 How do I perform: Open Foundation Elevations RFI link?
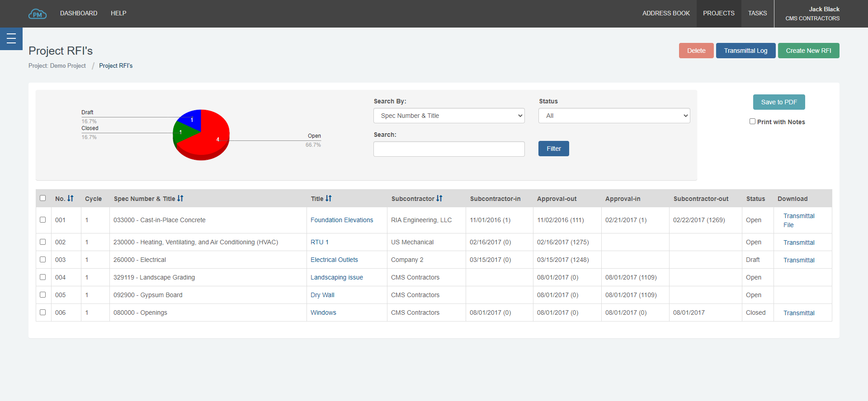(342, 220)
